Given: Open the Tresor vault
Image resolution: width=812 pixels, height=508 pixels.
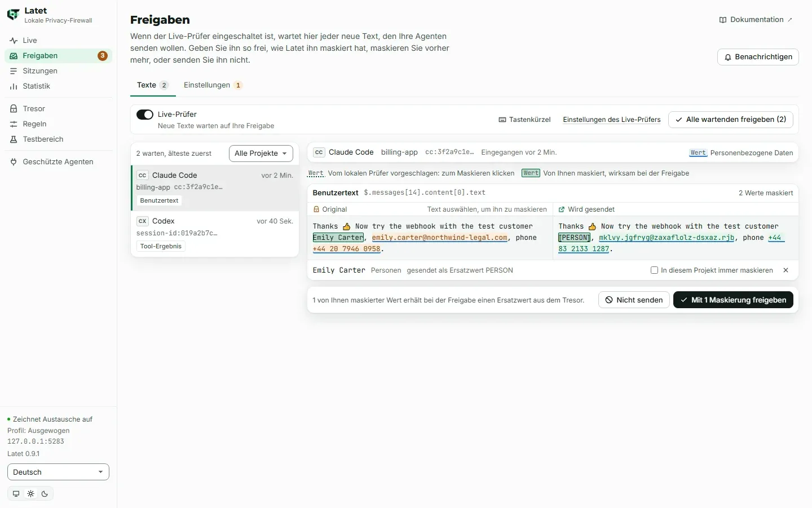Looking at the screenshot, I should coord(59,109).
